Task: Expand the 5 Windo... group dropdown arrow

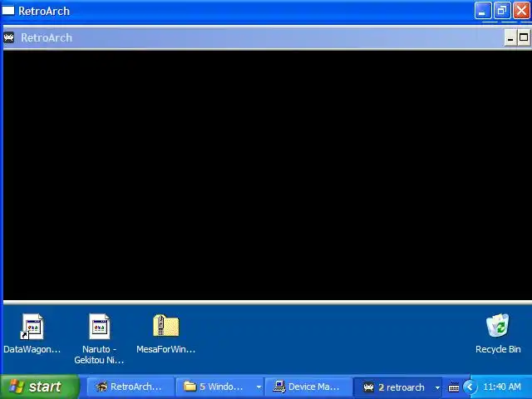Action: [259, 387]
